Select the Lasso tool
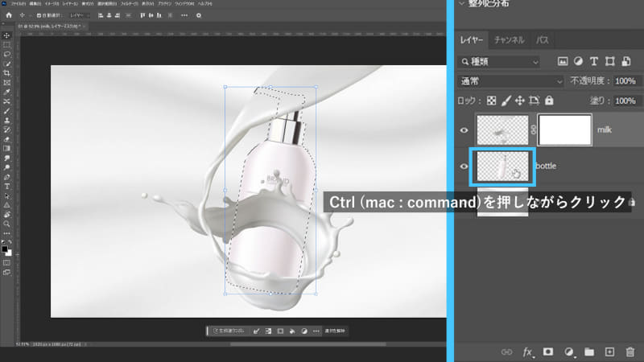 6,54
